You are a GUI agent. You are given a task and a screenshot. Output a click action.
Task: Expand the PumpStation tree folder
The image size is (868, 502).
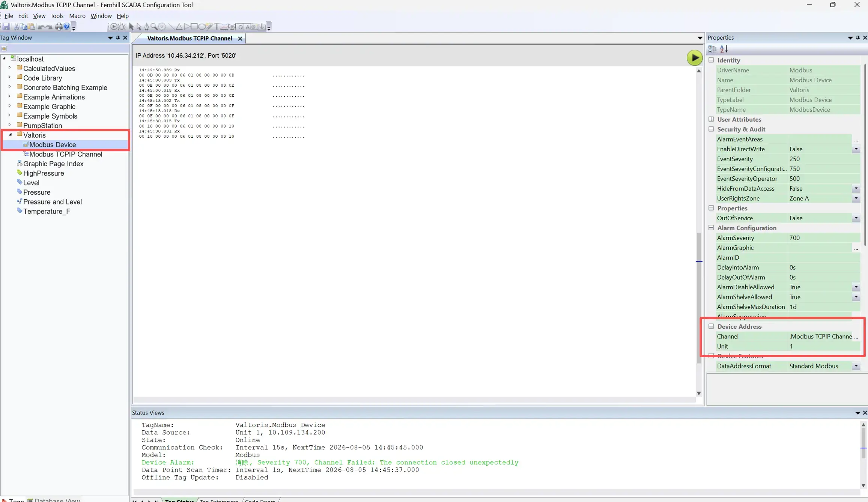(10, 125)
